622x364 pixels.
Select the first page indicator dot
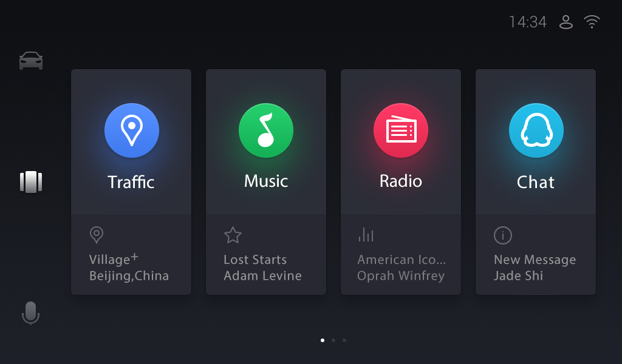pyautogui.click(x=323, y=340)
